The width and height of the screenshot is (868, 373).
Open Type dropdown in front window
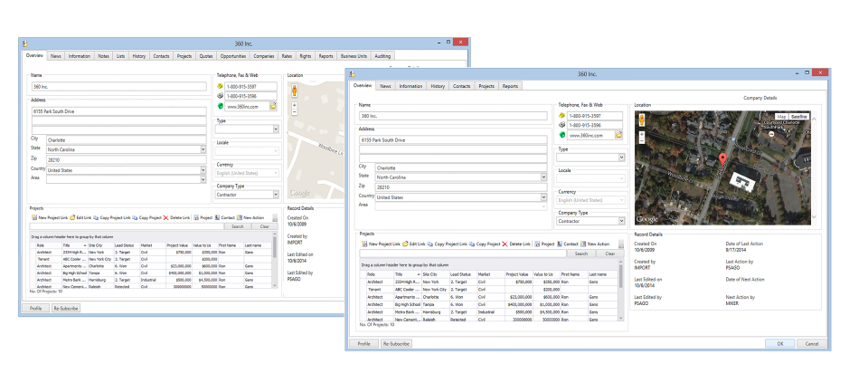pos(621,158)
